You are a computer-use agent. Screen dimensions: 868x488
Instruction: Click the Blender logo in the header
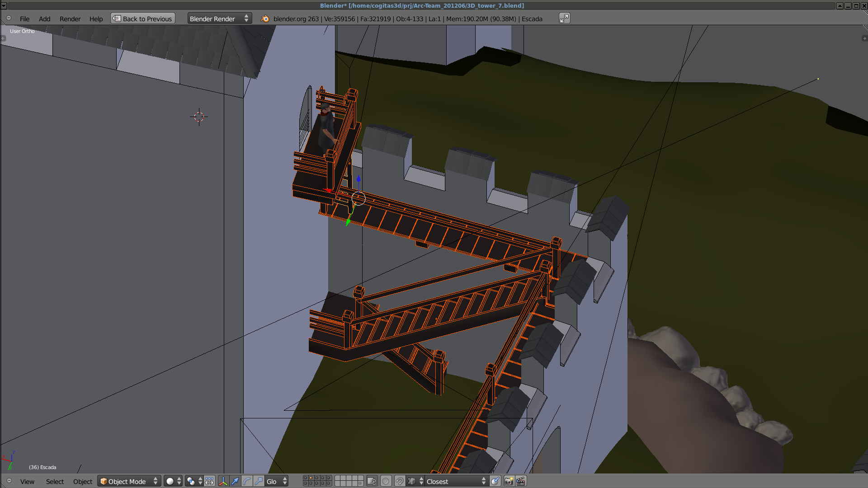265,19
